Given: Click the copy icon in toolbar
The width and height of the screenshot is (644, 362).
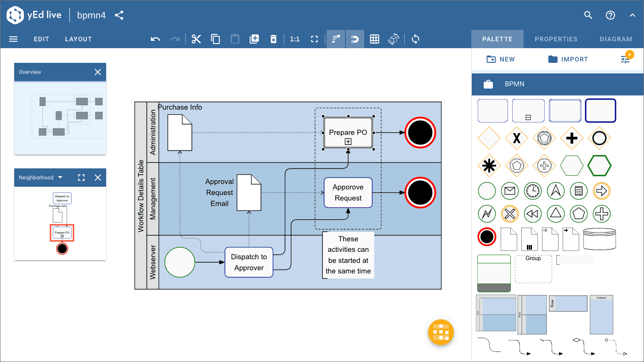Looking at the screenshot, I should pyautogui.click(x=215, y=39).
